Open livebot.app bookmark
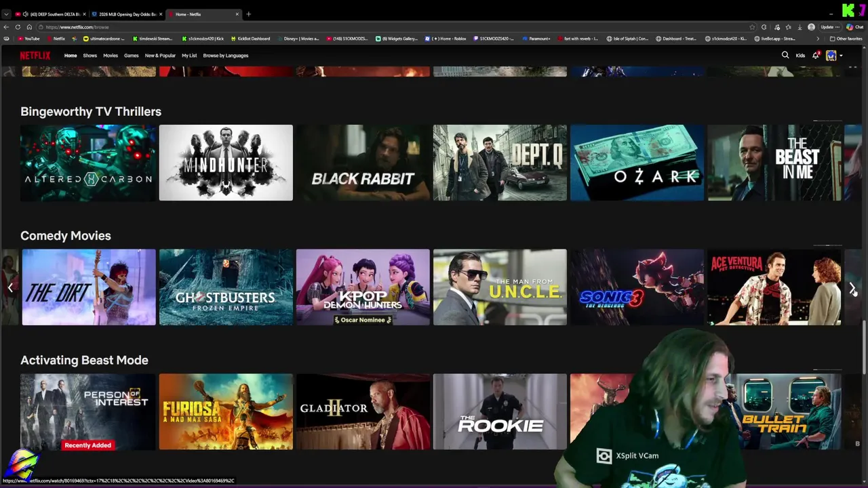Viewport: 868px width, 488px height. pos(775,39)
